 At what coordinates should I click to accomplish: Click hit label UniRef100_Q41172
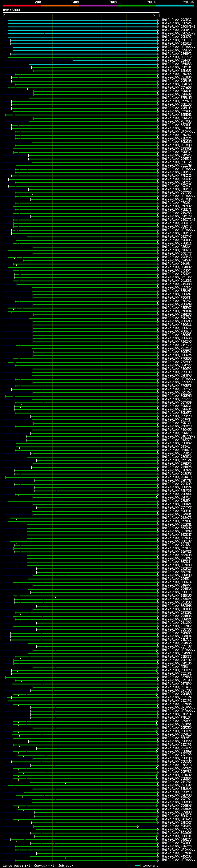coord(177,345)
